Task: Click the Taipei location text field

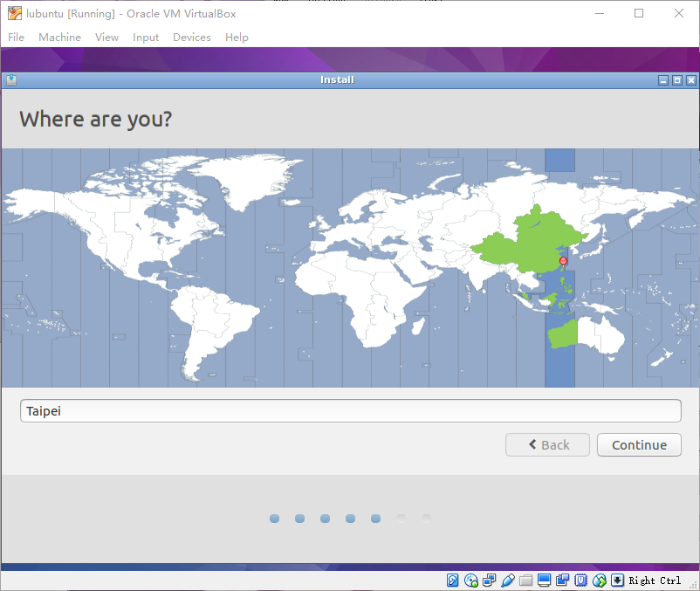Action: (350, 411)
